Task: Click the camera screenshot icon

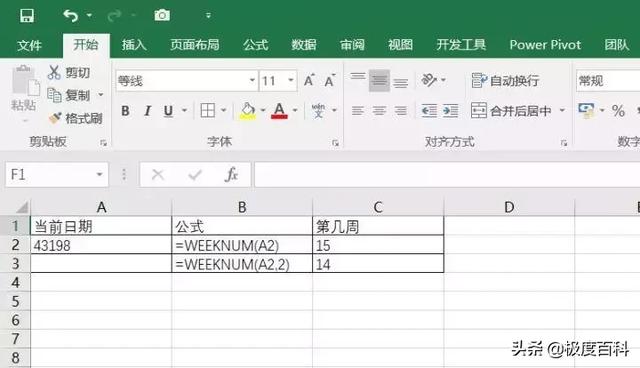Action: tap(162, 16)
